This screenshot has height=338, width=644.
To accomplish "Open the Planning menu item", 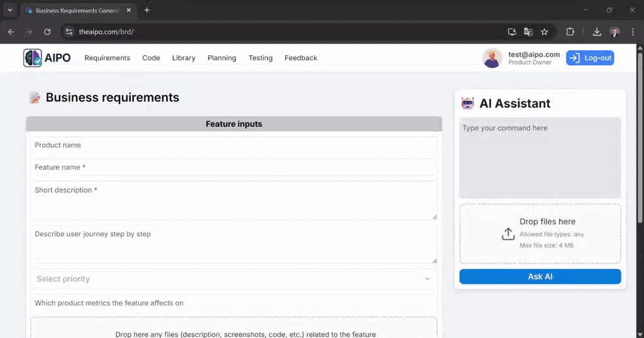I will pos(222,58).
